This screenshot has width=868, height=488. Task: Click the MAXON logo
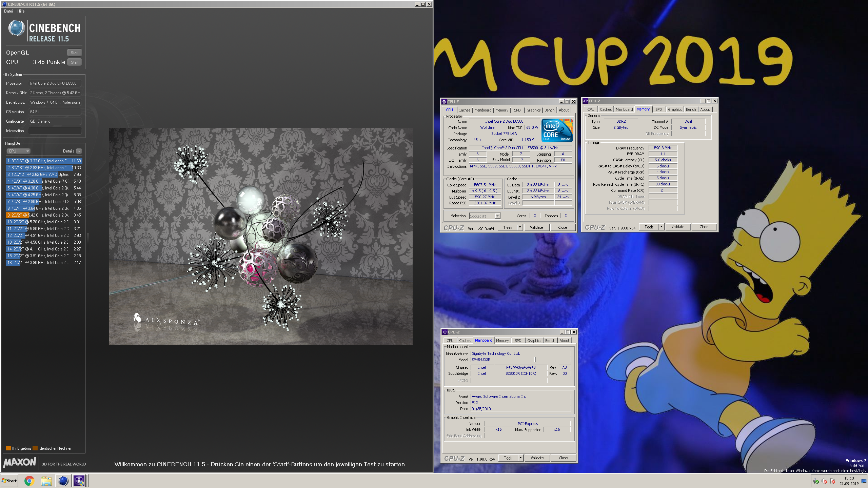[x=20, y=462]
